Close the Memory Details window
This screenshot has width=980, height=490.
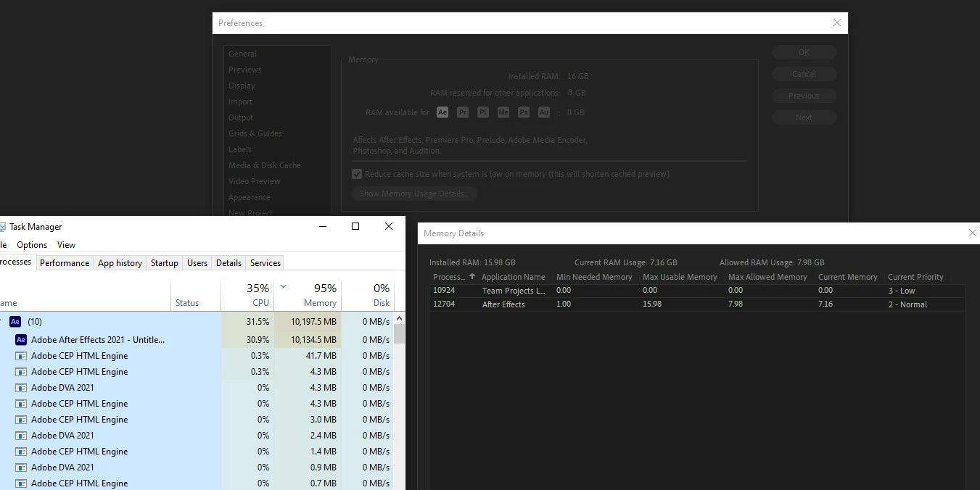pyautogui.click(x=972, y=233)
